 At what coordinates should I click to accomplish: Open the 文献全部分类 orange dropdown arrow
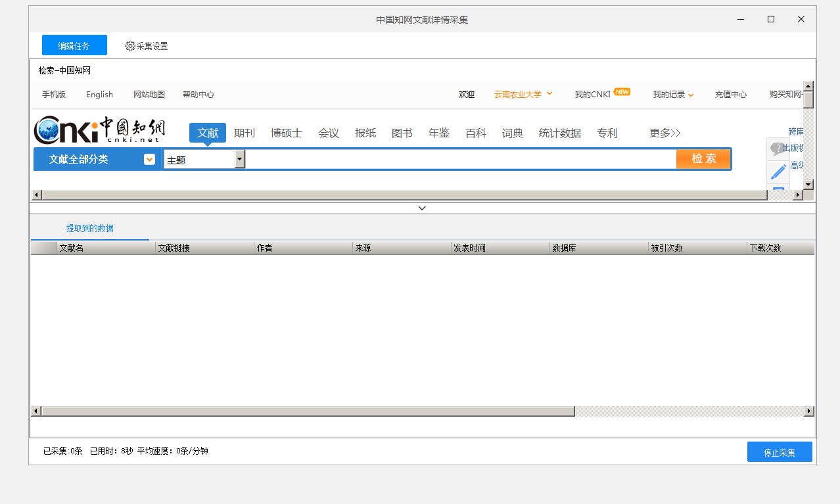click(150, 159)
